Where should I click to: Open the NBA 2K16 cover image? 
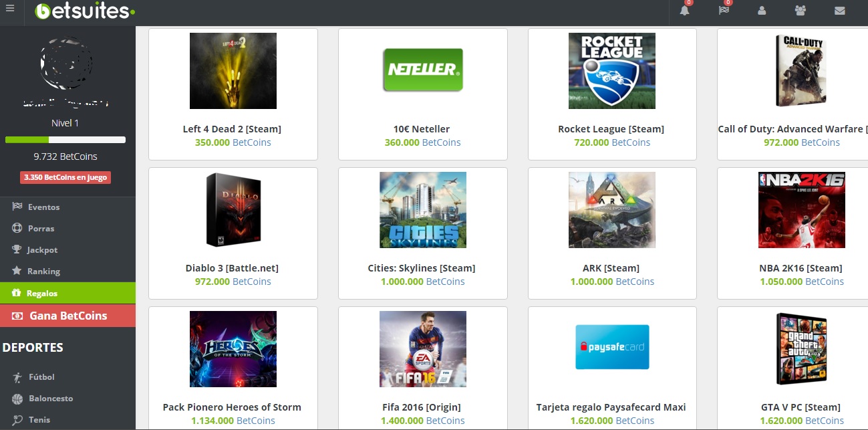click(x=802, y=210)
